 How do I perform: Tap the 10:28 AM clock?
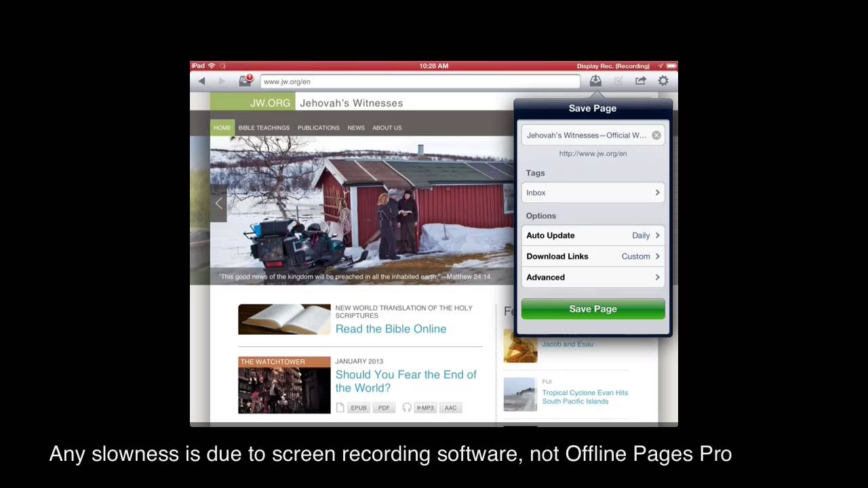coord(434,66)
